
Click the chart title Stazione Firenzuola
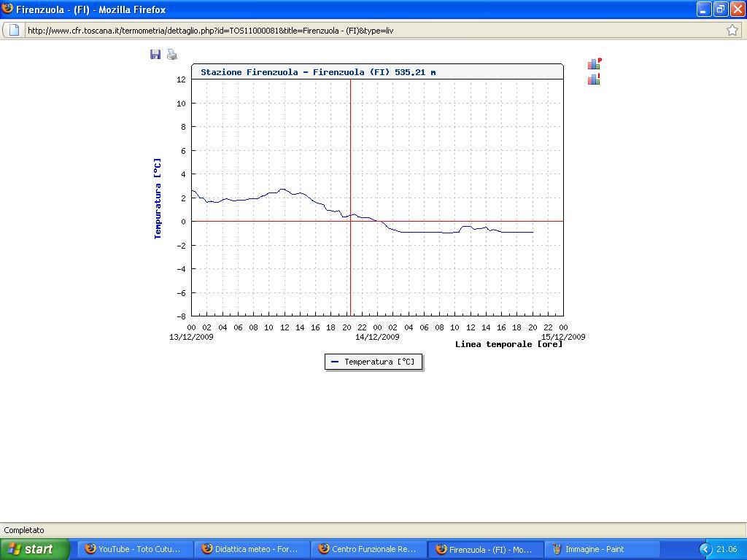click(318, 72)
